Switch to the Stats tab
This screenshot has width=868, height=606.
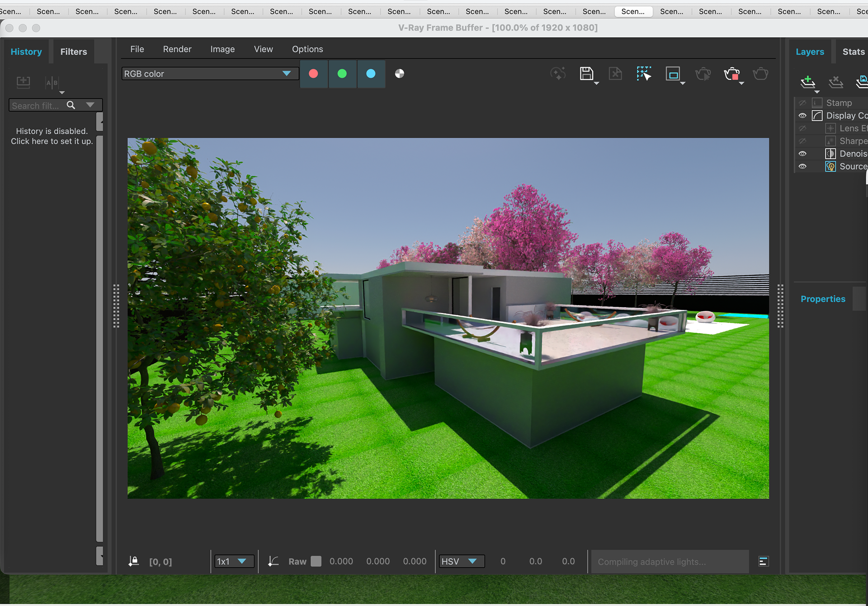pos(853,52)
